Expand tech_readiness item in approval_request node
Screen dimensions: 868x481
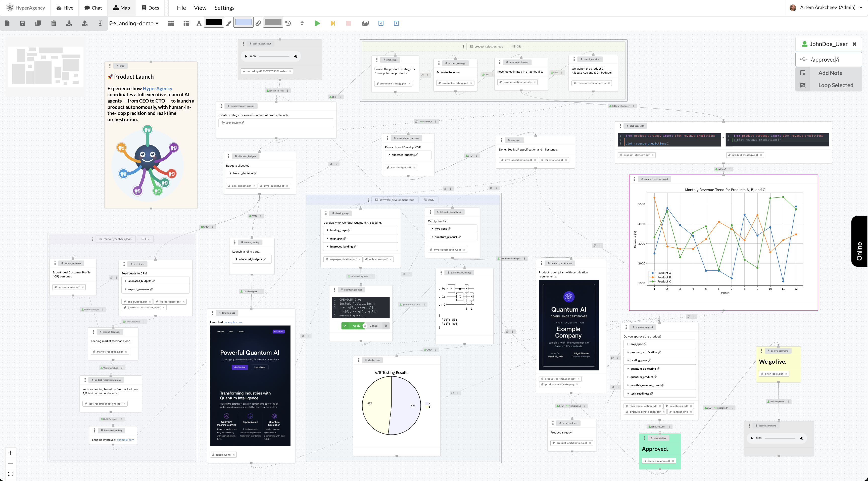point(628,394)
